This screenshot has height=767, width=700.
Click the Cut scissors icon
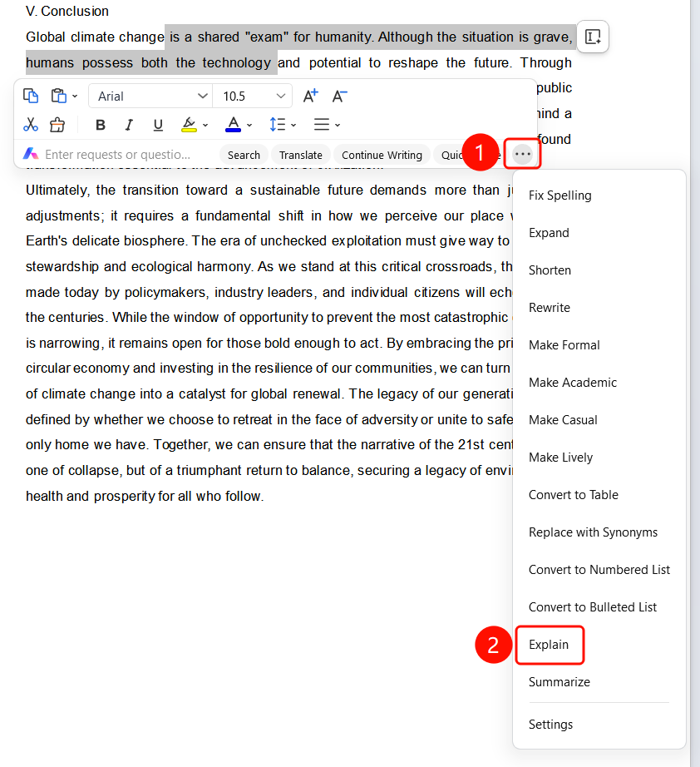coord(31,125)
